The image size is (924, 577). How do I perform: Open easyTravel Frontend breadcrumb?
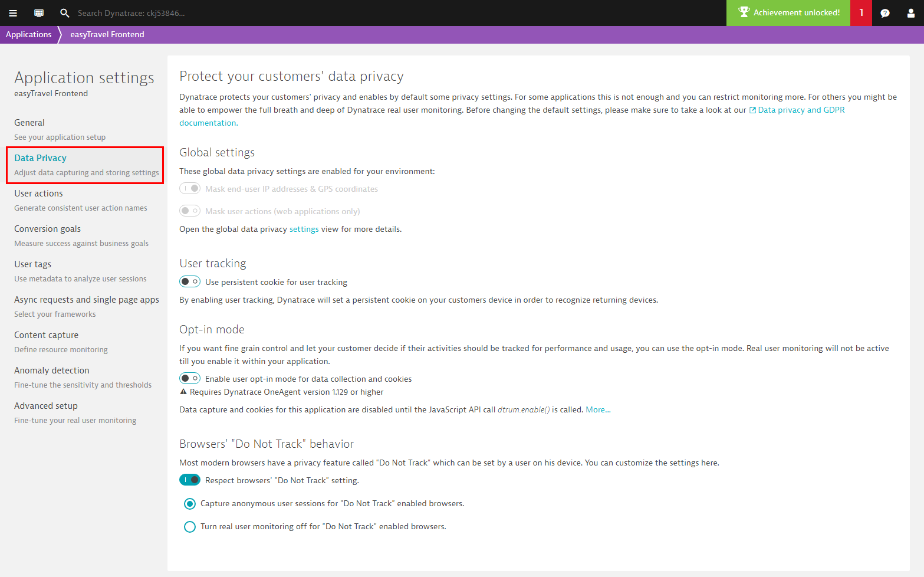107,34
